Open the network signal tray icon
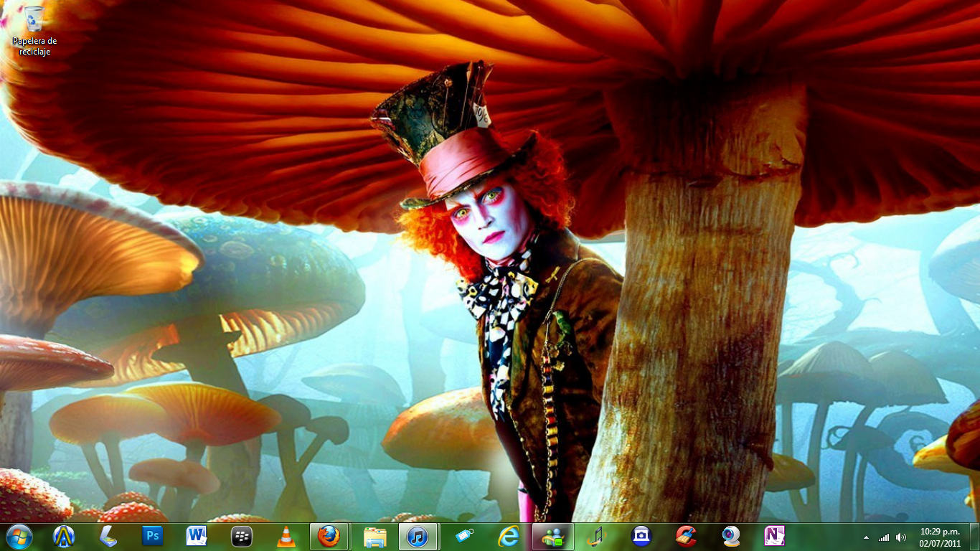 (884, 537)
